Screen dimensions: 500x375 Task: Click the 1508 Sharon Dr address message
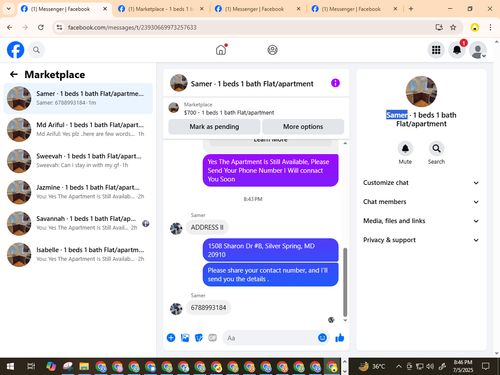click(x=270, y=250)
